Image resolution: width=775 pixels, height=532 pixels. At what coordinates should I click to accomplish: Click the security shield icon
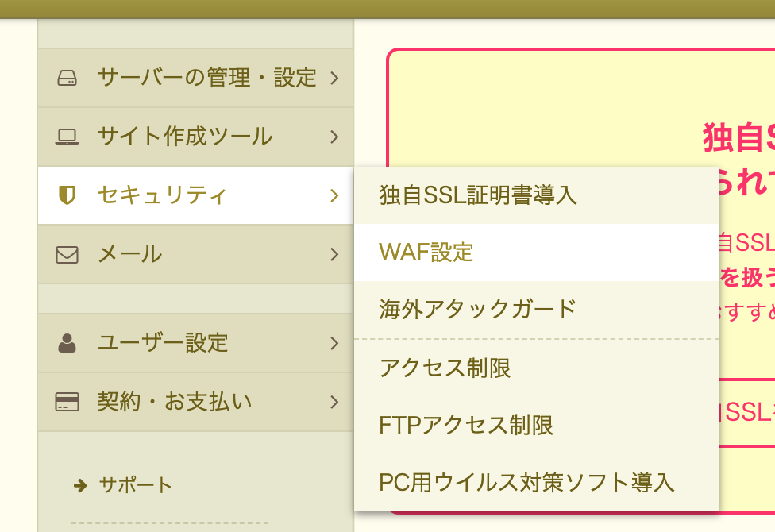click(67, 195)
